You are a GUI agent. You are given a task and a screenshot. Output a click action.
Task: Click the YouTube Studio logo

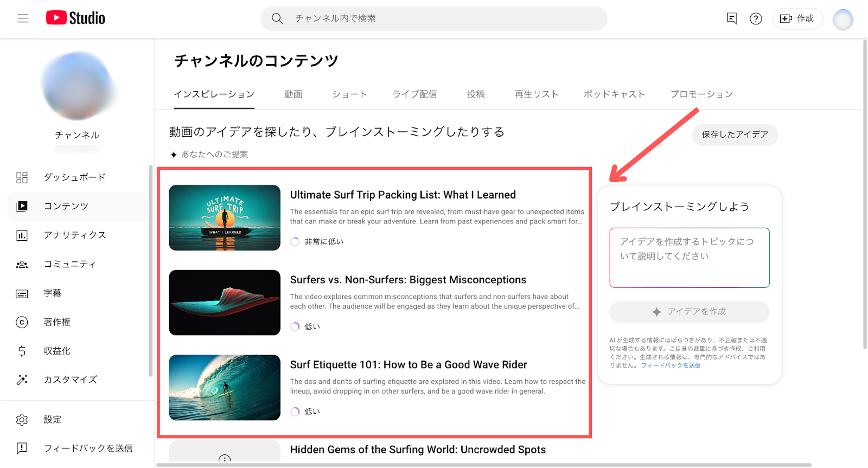click(x=75, y=18)
